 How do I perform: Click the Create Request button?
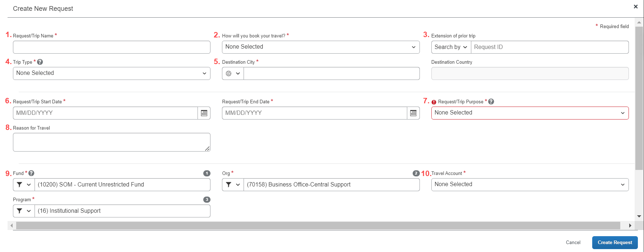tap(614, 242)
